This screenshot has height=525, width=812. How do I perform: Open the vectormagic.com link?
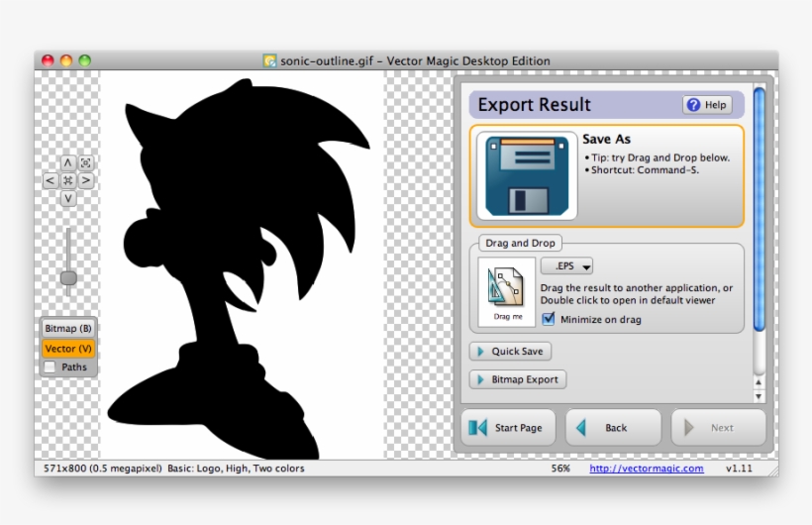(647, 469)
